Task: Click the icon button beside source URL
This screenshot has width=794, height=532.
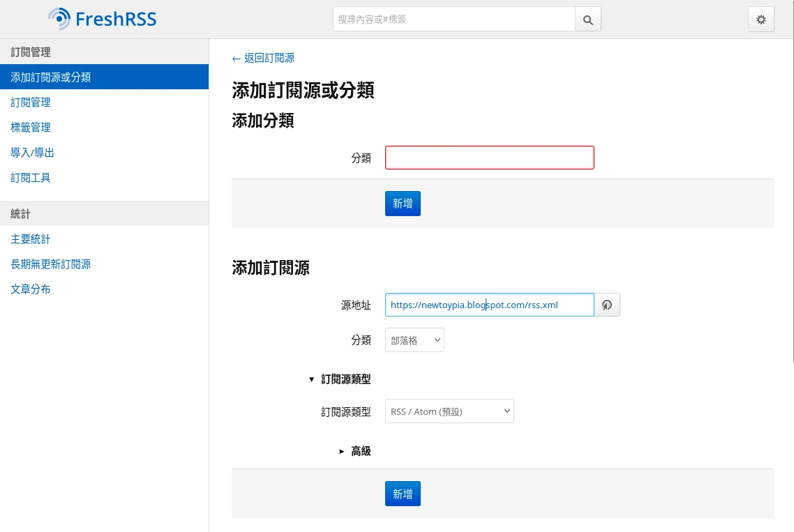Action: pyautogui.click(x=607, y=305)
